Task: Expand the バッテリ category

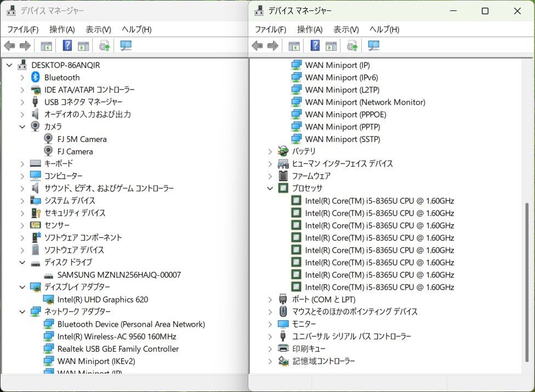Action: (x=269, y=151)
